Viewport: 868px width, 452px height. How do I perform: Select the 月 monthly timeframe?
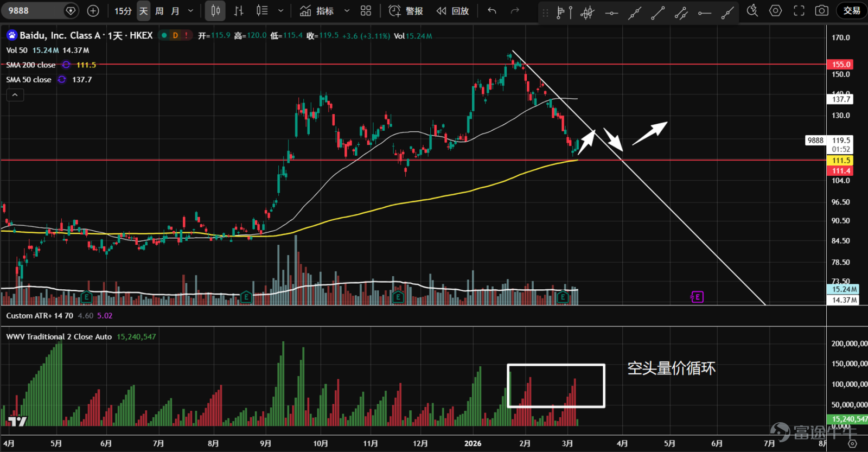click(175, 11)
